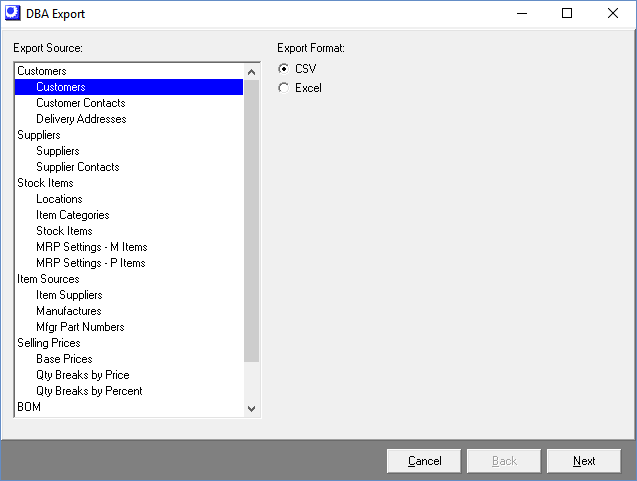Maximize the DBA Export window

click(567, 13)
